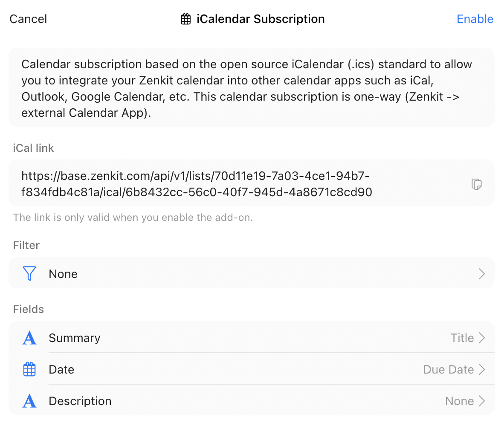Image resolution: width=504 pixels, height=429 pixels.
Task: Click the Description text field icon
Action: coord(29,401)
